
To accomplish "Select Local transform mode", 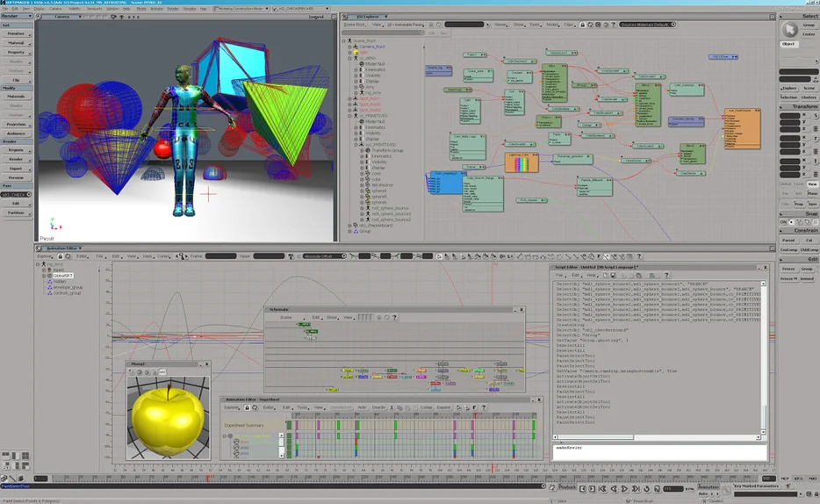I will [x=799, y=184].
